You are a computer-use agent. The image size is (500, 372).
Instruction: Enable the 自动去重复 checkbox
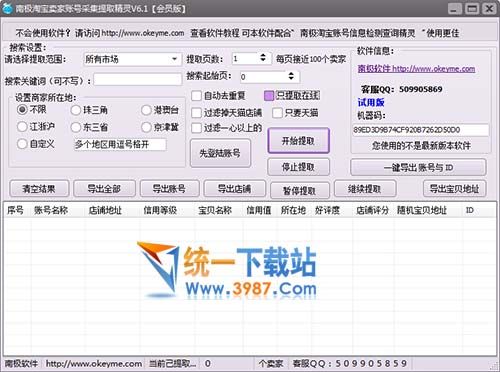[x=196, y=96]
